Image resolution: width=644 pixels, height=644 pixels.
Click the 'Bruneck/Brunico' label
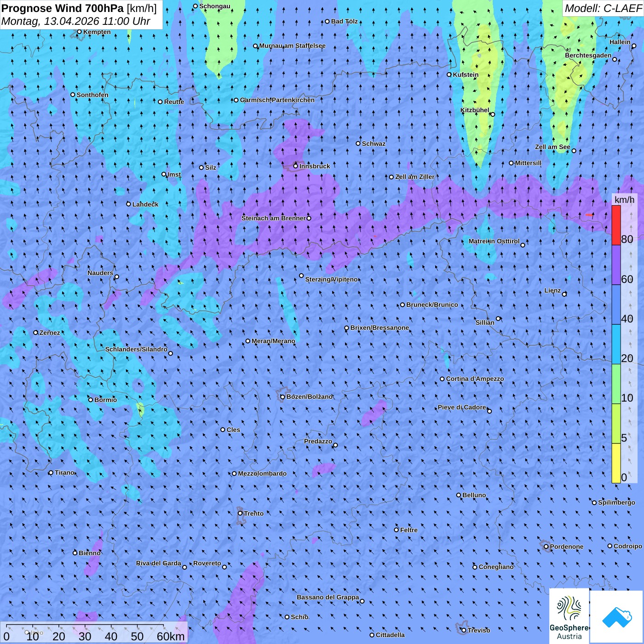pos(432,305)
